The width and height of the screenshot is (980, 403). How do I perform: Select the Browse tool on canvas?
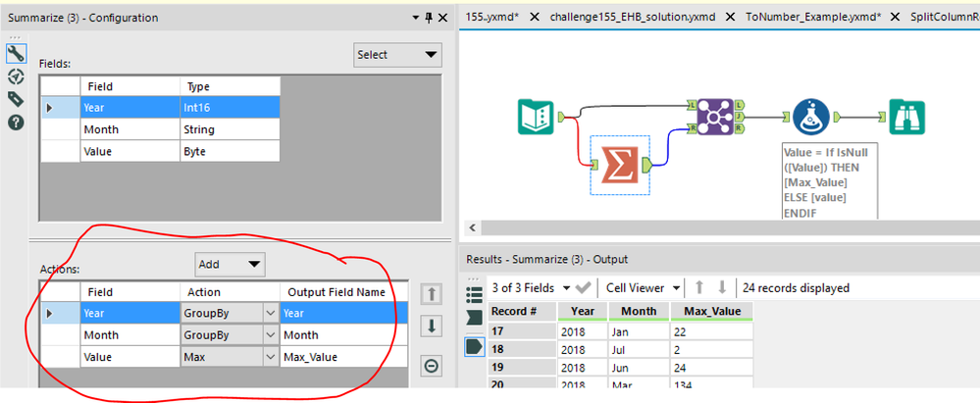[906, 117]
